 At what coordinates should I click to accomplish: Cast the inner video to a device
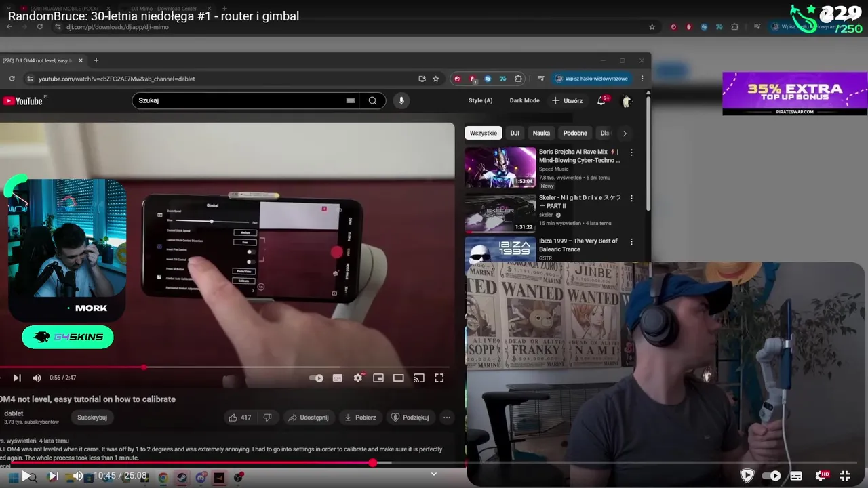point(419,378)
